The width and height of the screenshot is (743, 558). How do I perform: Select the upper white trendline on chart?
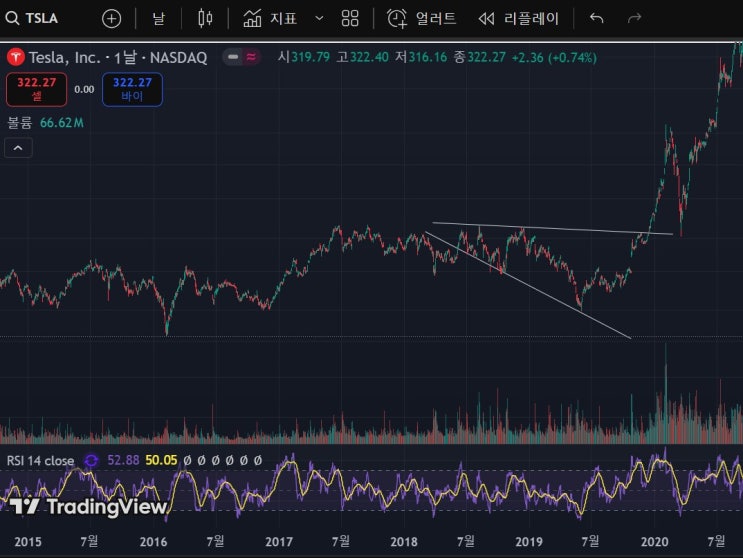pyautogui.click(x=552, y=228)
